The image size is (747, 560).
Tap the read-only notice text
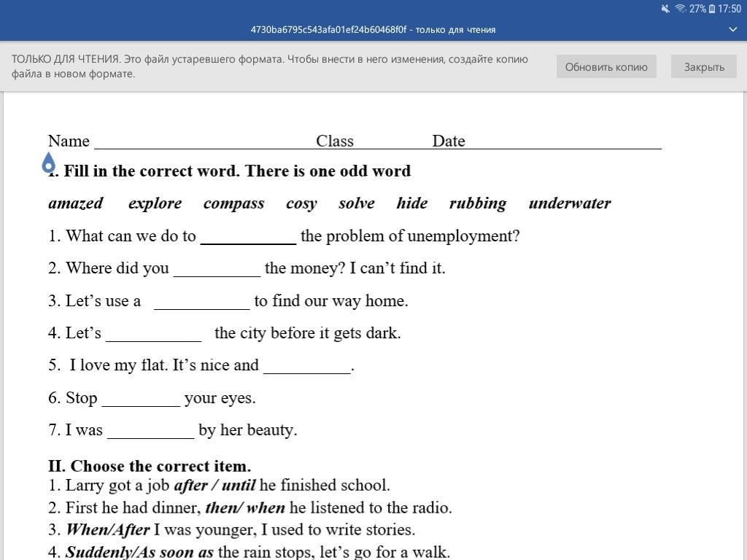coord(270,66)
